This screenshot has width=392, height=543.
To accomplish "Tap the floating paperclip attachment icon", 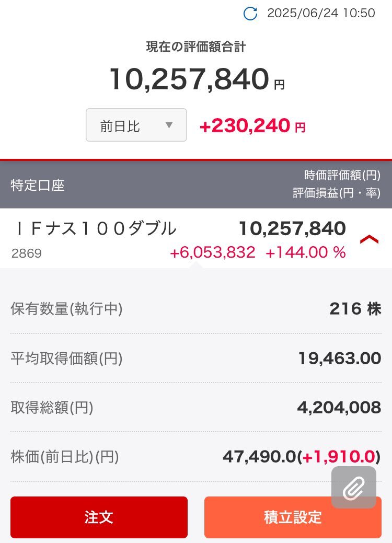I will 353,487.
